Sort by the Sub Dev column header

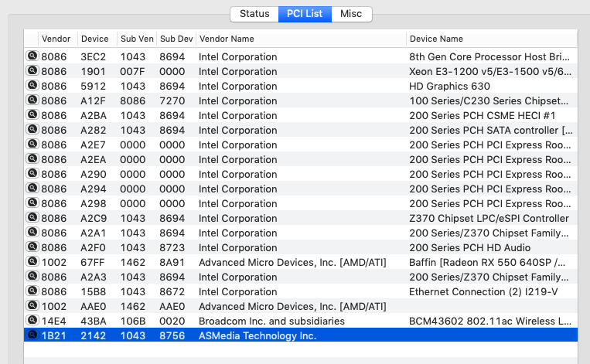[176, 39]
